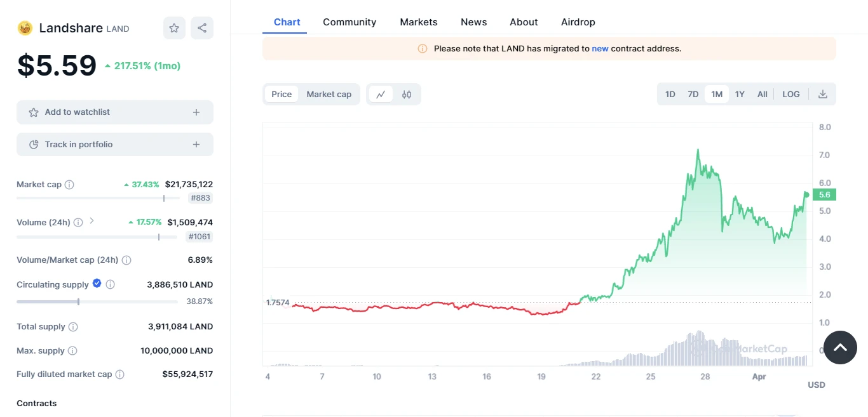Show Market cap chart

[x=329, y=94]
